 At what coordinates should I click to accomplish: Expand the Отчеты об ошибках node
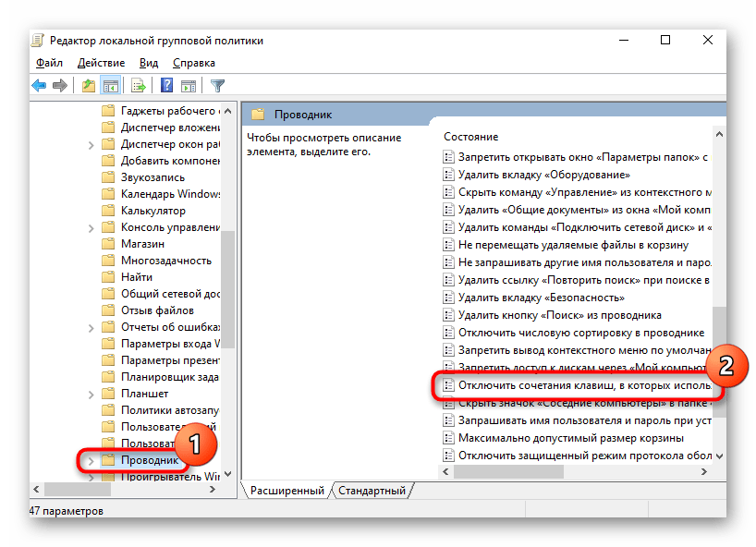pos(91,327)
